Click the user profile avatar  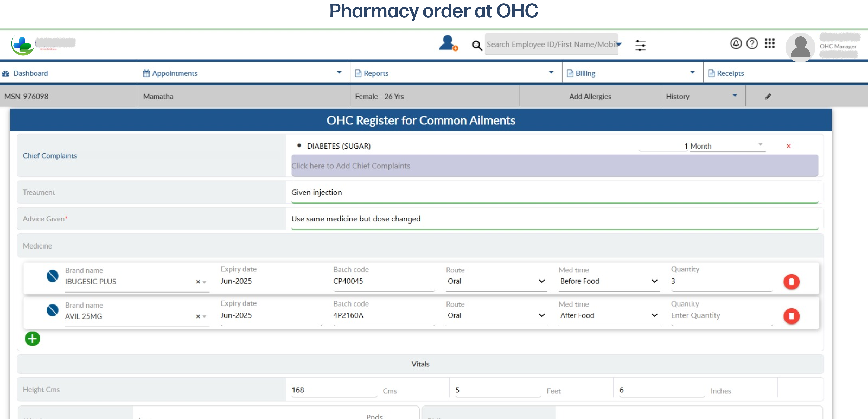[x=800, y=47]
